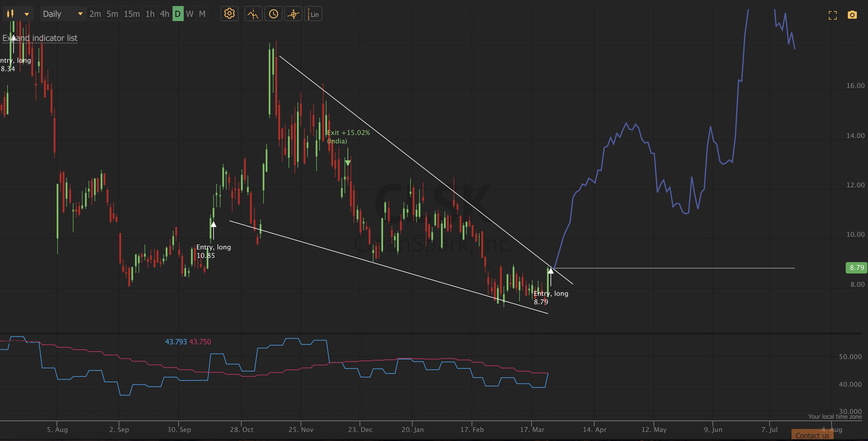Open the Daily aggregation dropdown
This screenshot has width=868, height=441.
tap(63, 14)
